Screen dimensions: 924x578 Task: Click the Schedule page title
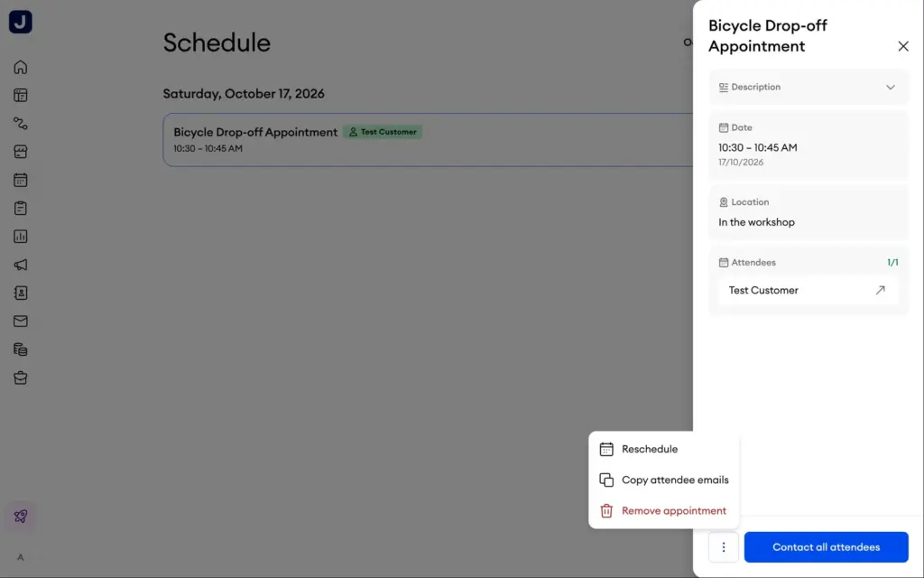point(217,43)
